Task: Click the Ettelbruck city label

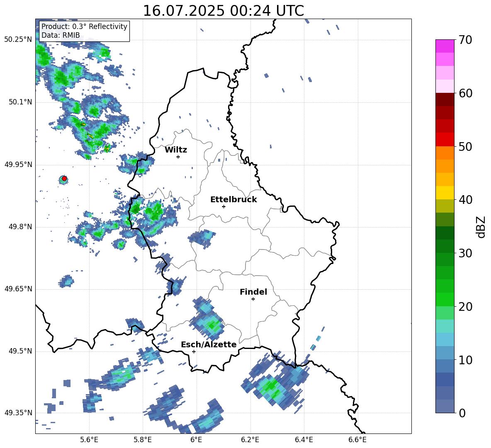Action: tap(233, 200)
